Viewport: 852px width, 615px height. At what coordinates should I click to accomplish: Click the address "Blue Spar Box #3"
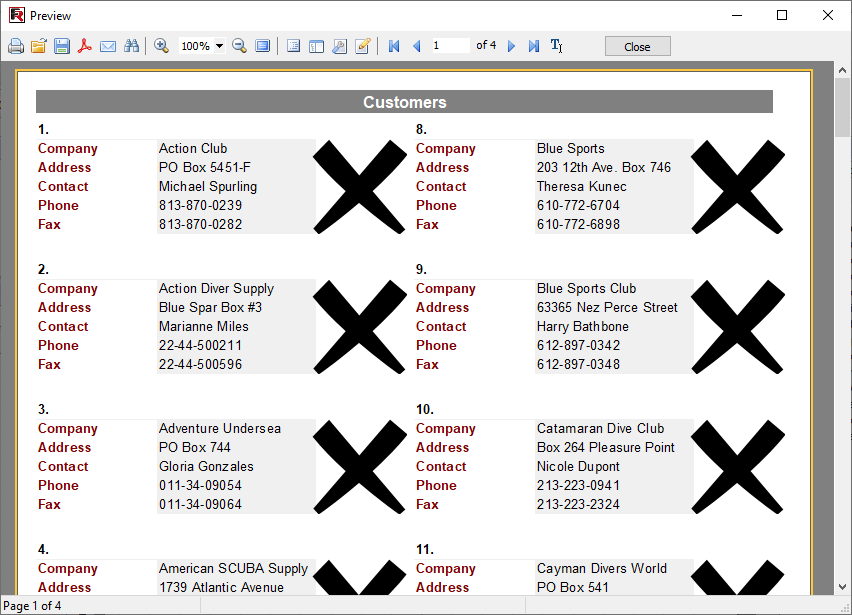[x=210, y=308]
